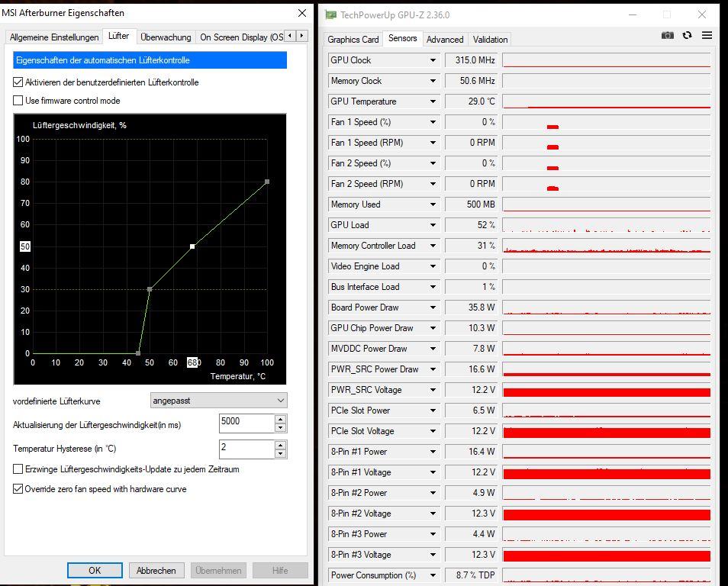
Task: Click OK in Afterburner dialog
Action: tap(95, 570)
